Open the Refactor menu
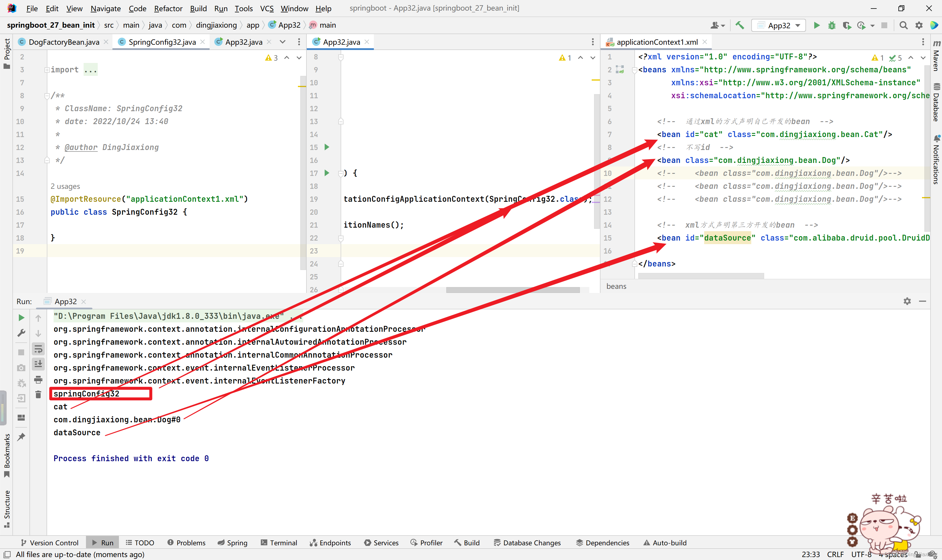 (168, 8)
